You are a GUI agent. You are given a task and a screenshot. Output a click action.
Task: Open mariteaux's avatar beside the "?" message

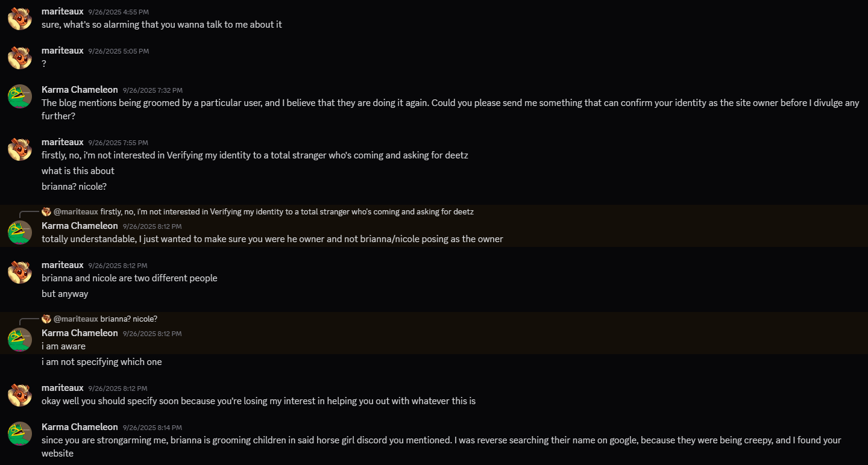[20, 57]
